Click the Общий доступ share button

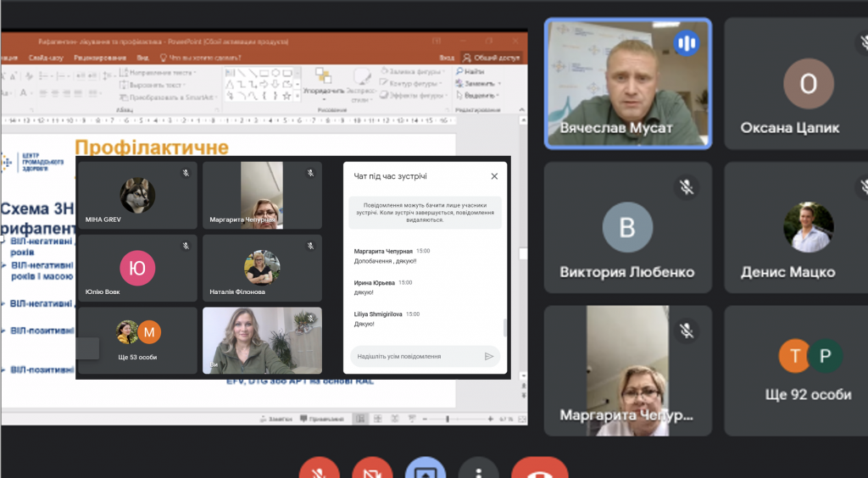(x=492, y=58)
